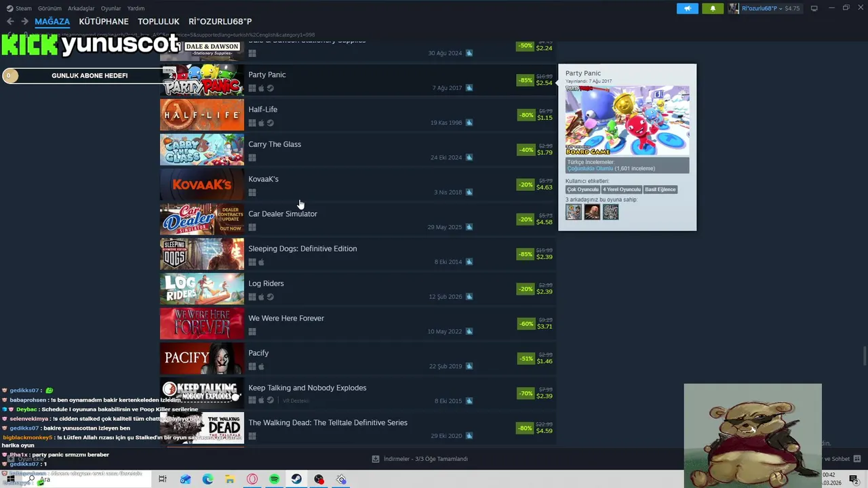The image size is (868, 488).
Task: Click the first friend avatar in popup
Action: (574, 212)
